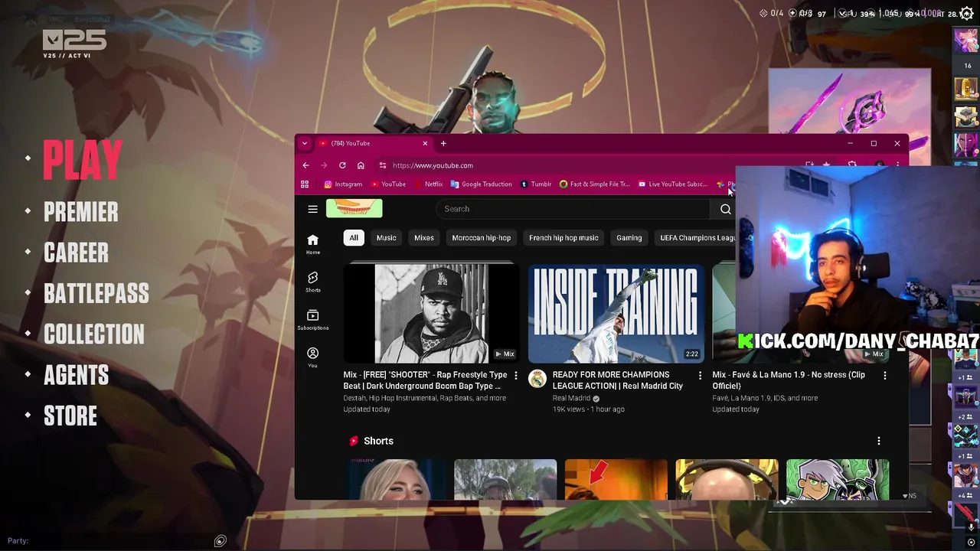Open options for the SHOOTER rap mix
Screen dimensions: 980x551
515,376
